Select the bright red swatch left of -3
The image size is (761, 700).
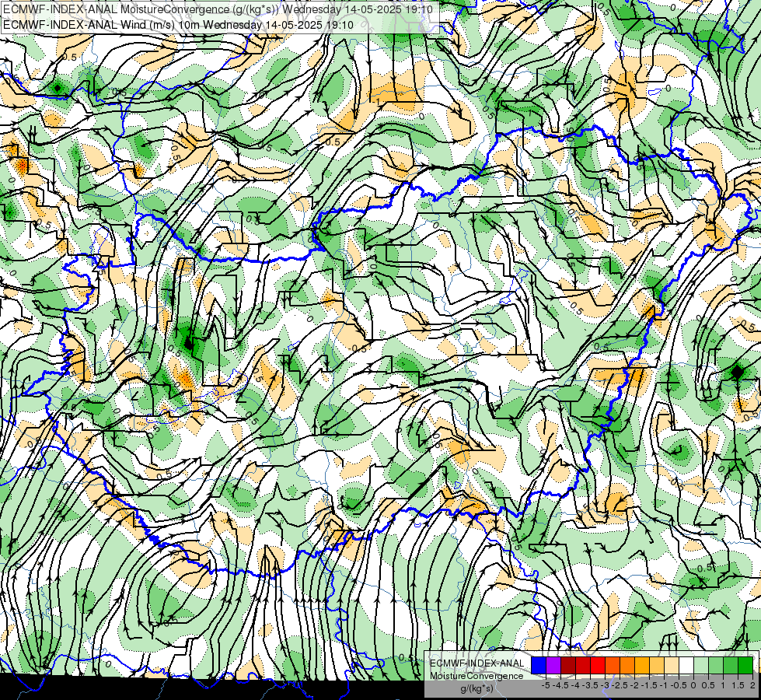coord(598,666)
